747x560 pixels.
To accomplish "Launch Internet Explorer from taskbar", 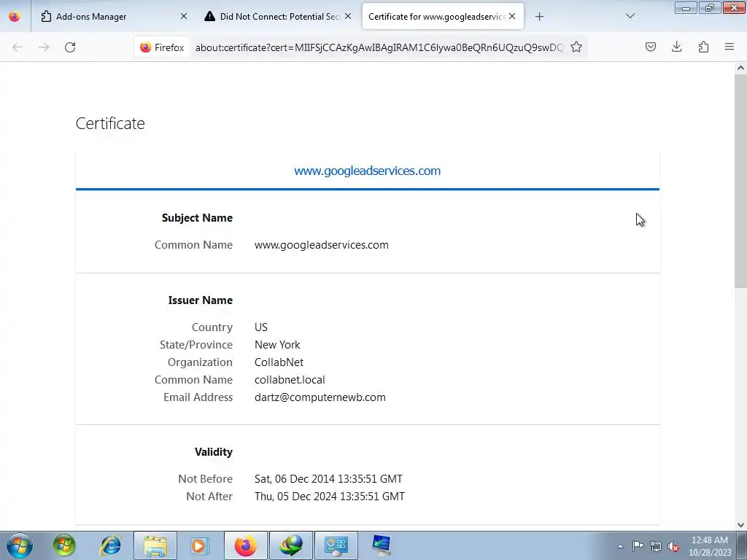I will point(111,545).
